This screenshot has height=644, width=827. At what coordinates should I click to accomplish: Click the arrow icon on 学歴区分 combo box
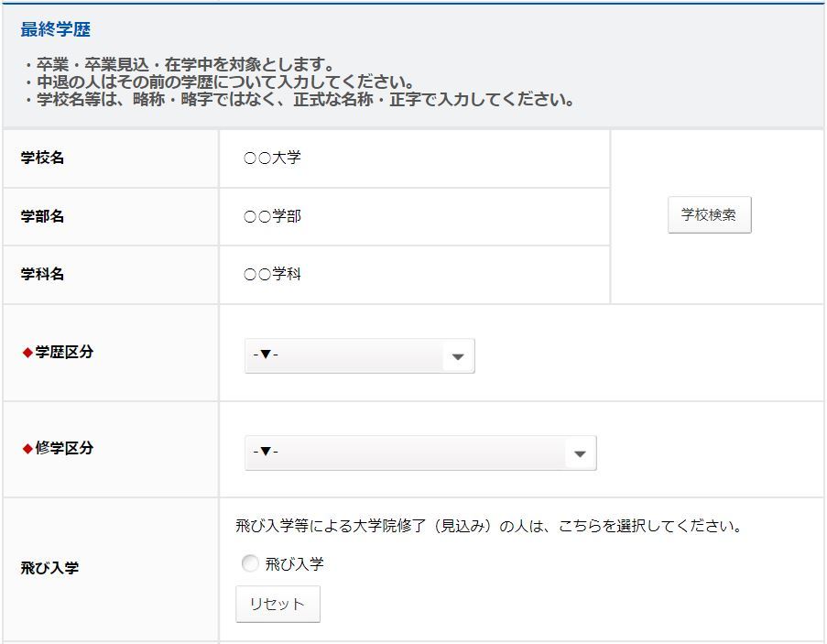(x=458, y=356)
